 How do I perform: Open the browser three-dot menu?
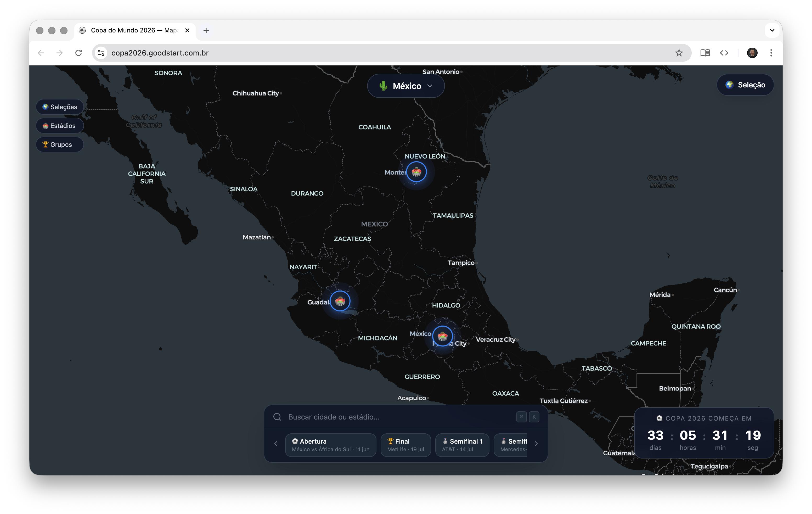pos(771,53)
